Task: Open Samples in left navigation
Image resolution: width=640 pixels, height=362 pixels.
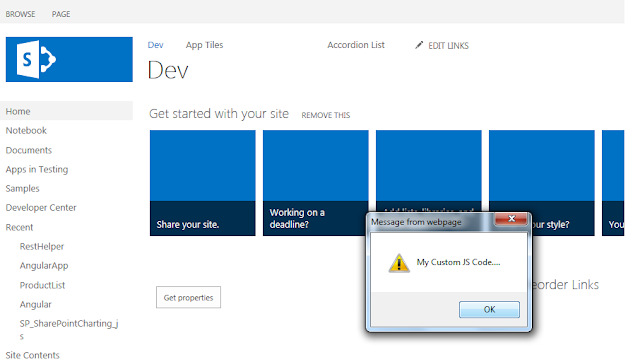Action: (22, 188)
